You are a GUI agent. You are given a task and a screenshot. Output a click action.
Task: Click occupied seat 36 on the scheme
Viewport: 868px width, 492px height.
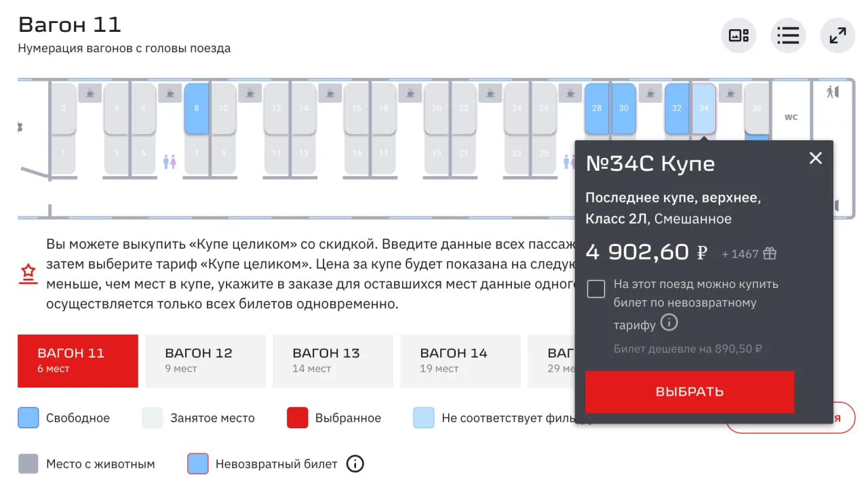pyautogui.click(x=757, y=108)
